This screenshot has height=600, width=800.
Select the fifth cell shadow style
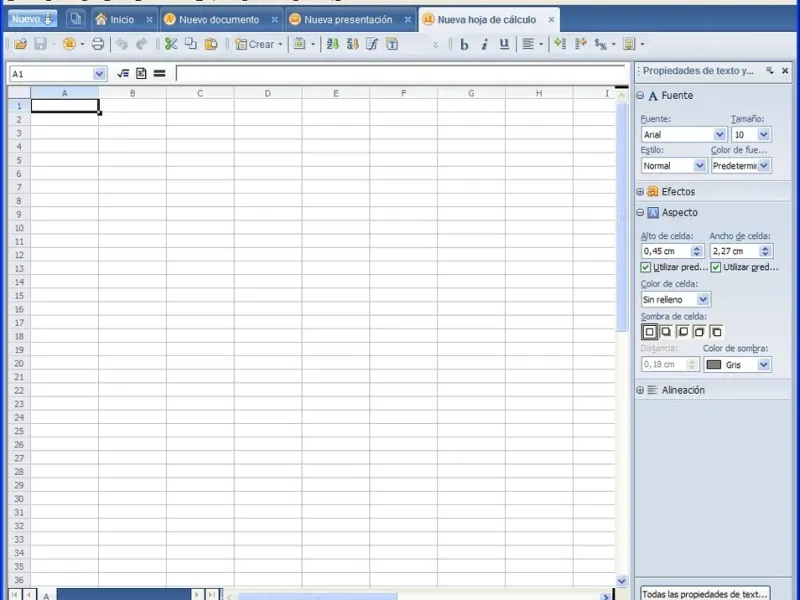click(716, 332)
